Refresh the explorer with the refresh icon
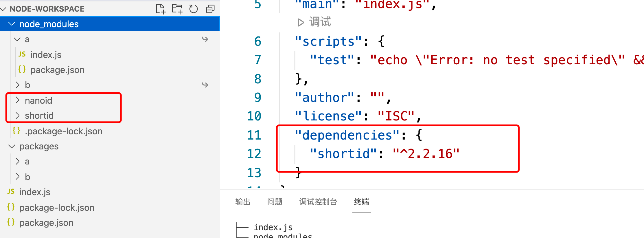The height and width of the screenshot is (238, 644). click(x=194, y=9)
